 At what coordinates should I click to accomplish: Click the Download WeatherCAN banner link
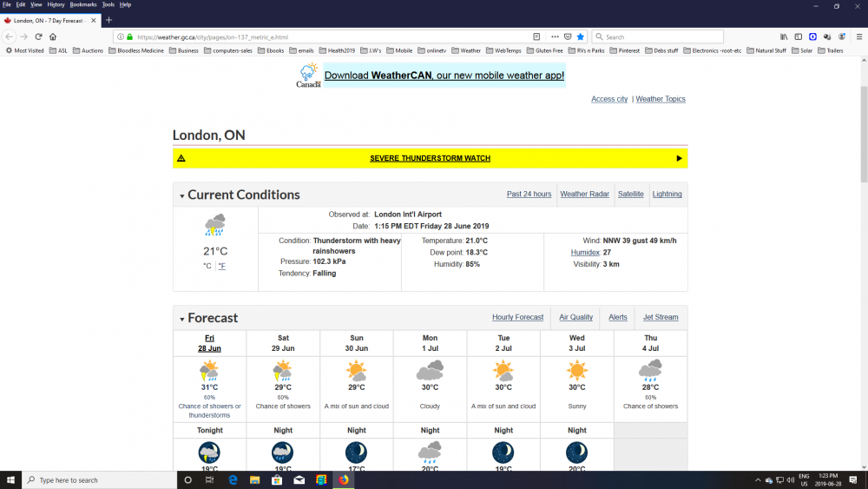pyautogui.click(x=444, y=76)
